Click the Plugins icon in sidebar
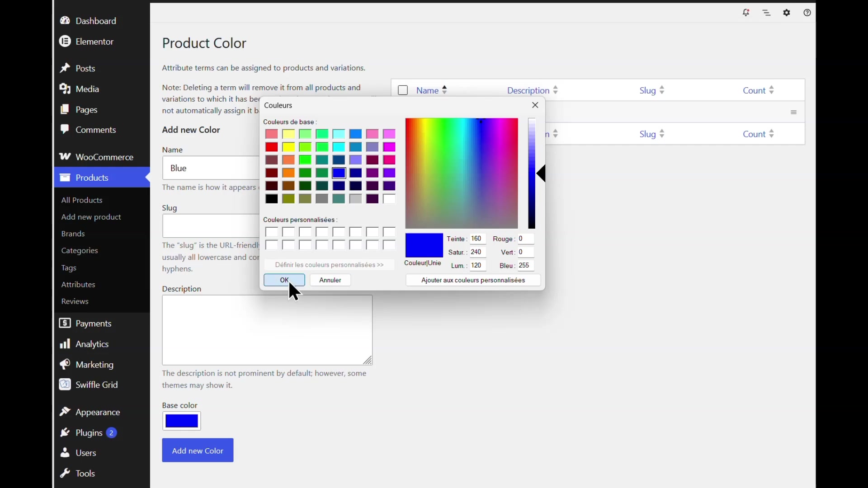868x488 pixels. pos(65,433)
